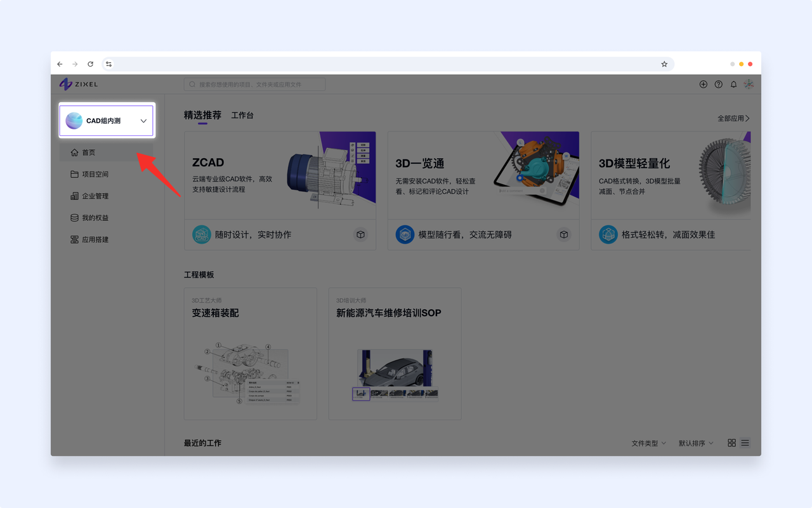This screenshot has height=508, width=812.
Task: Open site settings icon in address bar
Action: click(108, 64)
